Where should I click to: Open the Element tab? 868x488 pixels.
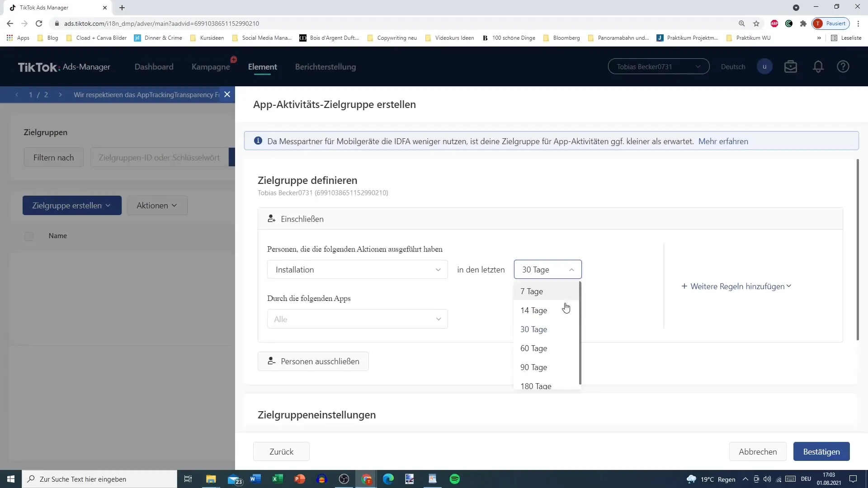click(263, 66)
